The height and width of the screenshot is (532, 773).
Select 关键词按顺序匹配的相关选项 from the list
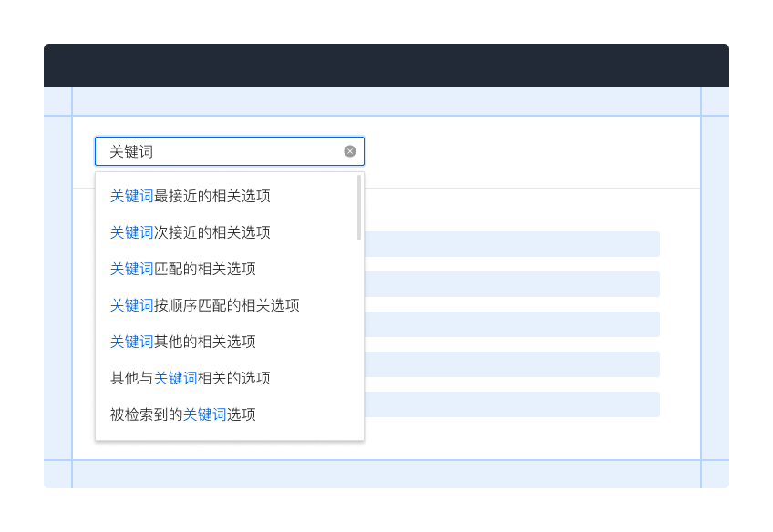[x=205, y=305]
